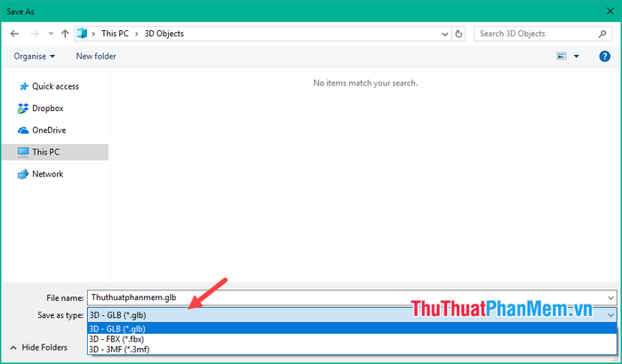Open Help with the question mark icon
This screenshot has width=622, height=364.
[x=604, y=56]
